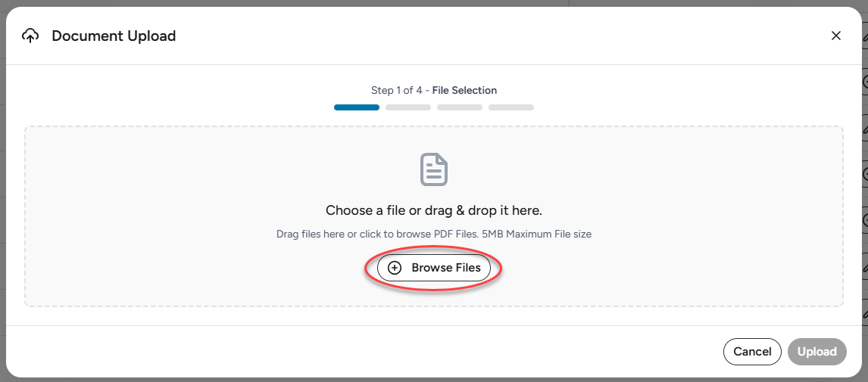
Task: Close the Document Upload dialog
Action: click(x=836, y=36)
